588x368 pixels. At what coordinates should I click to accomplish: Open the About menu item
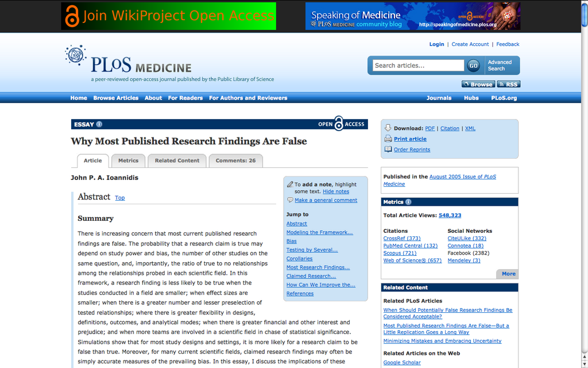153,98
